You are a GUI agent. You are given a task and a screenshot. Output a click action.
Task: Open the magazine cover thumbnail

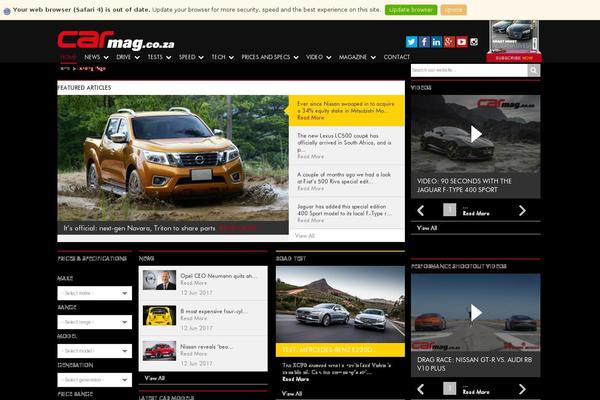point(514,36)
